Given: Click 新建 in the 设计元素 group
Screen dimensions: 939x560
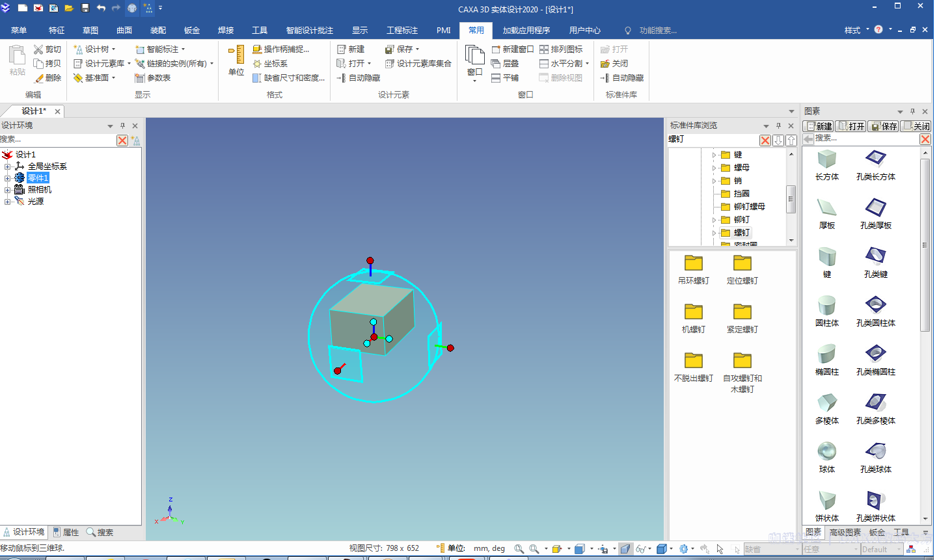Looking at the screenshot, I should 351,49.
